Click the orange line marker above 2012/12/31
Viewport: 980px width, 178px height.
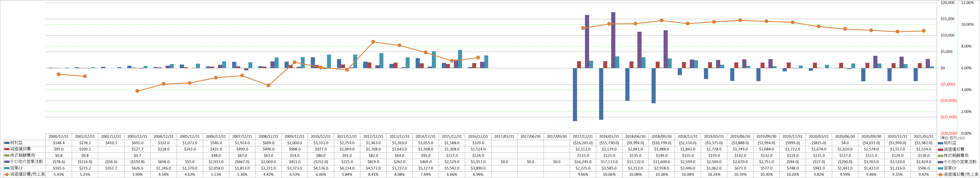(x=373, y=42)
